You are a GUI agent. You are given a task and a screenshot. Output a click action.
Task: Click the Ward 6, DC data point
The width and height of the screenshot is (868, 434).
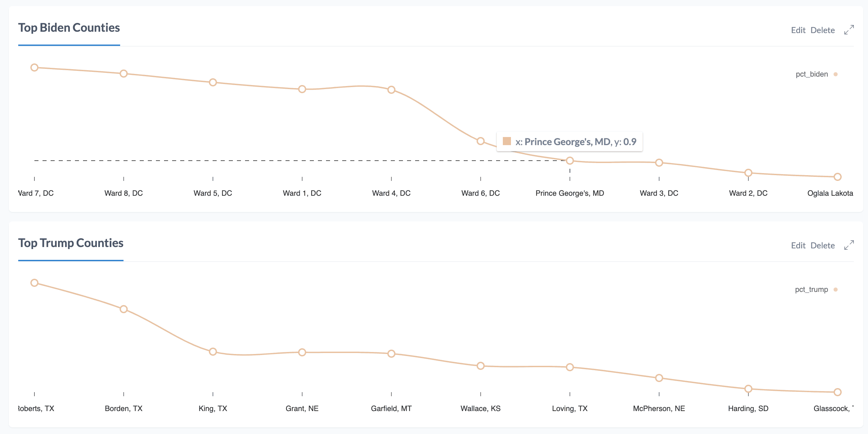click(481, 141)
